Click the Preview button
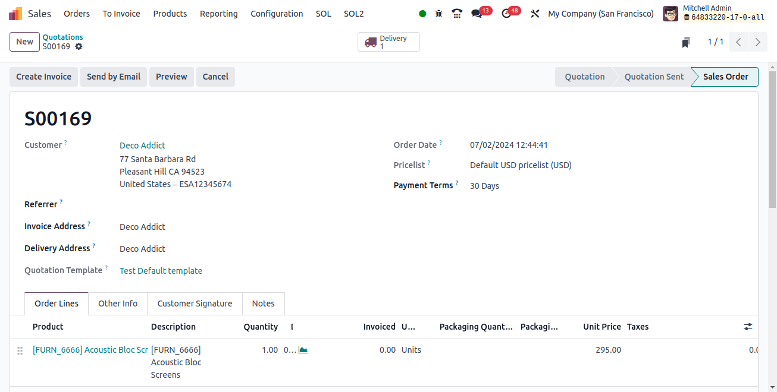This screenshot has height=392, width=777. pyautogui.click(x=171, y=77)
